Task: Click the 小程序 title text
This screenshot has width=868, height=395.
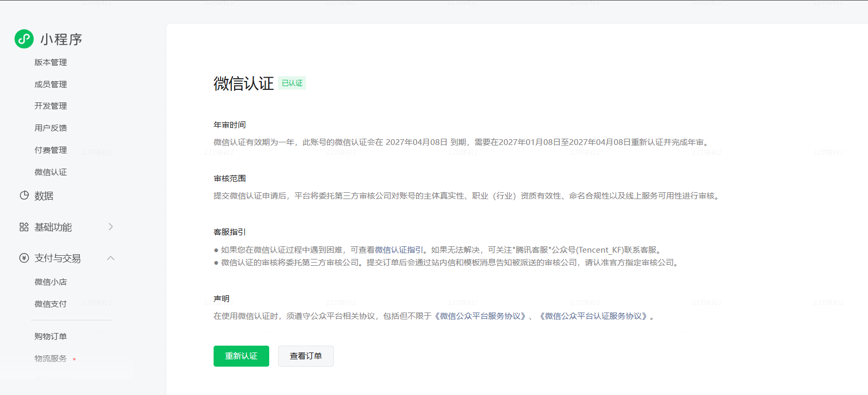Action: tap(61, 39)
